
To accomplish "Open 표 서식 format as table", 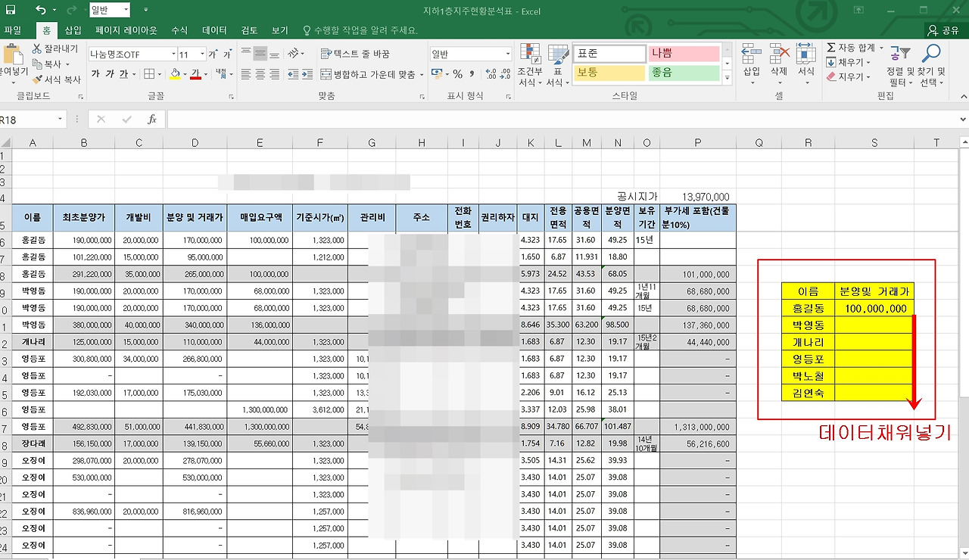I will [557, 65].
